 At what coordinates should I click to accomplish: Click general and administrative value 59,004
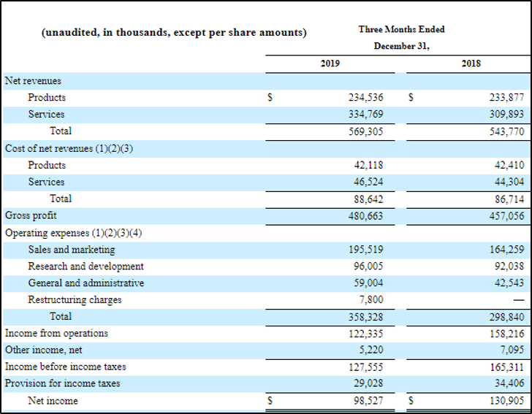[368, 283]
